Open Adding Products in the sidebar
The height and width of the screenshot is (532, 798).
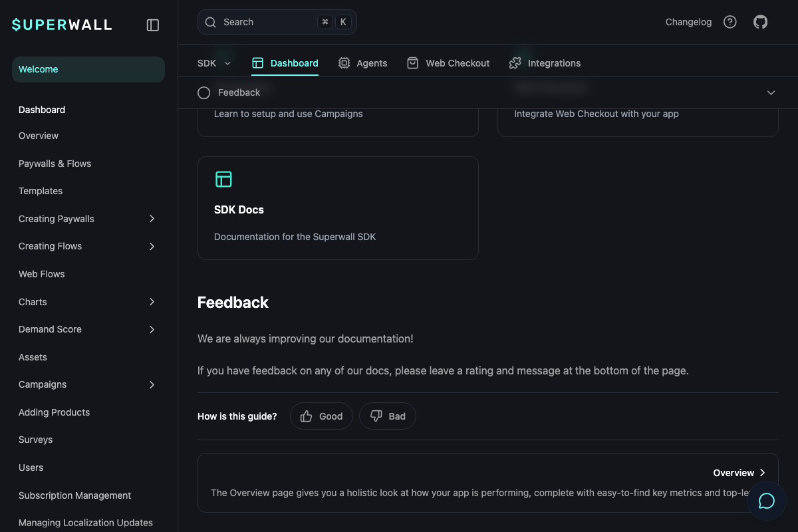tap(54, 412)
